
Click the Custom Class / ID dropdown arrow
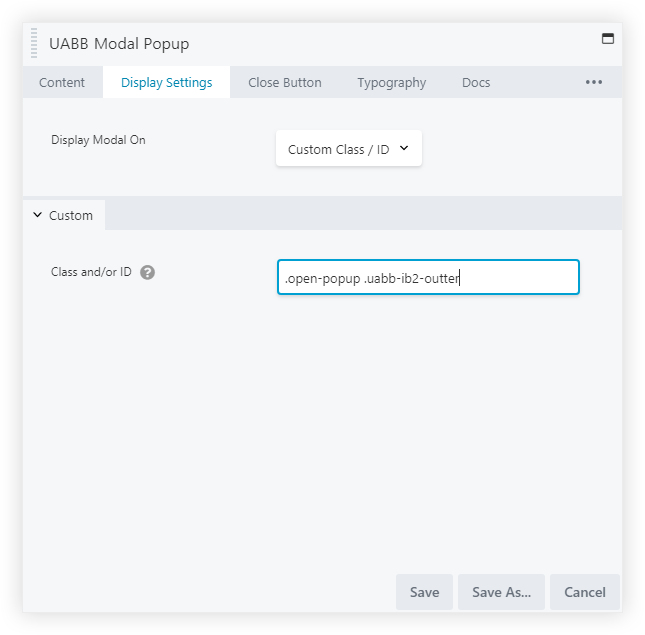point(404,149)
